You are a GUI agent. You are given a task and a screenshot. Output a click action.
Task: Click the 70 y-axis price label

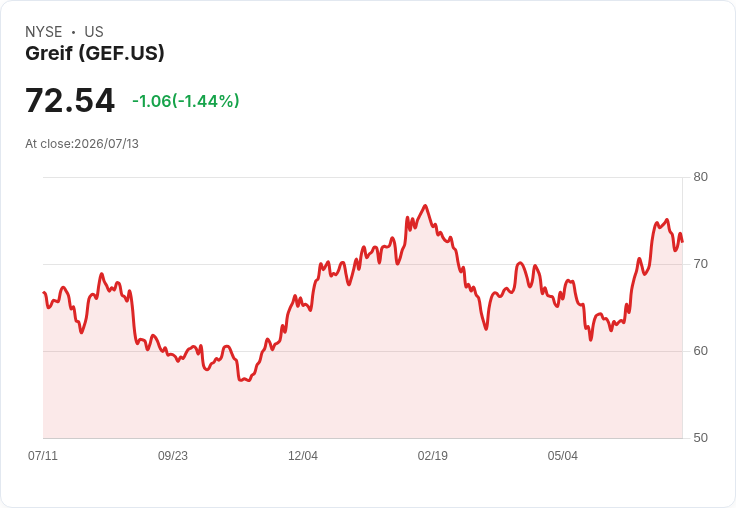[700, 264]
